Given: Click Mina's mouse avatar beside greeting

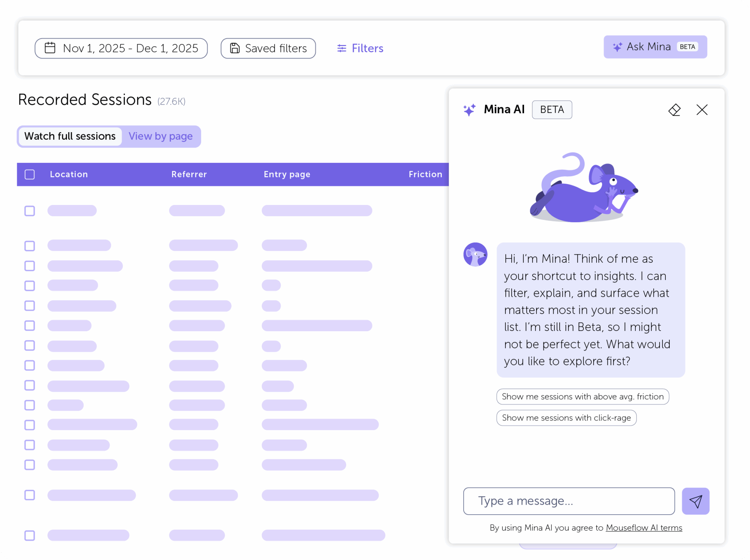Looking at the screenshot, I should pos(475,254).
